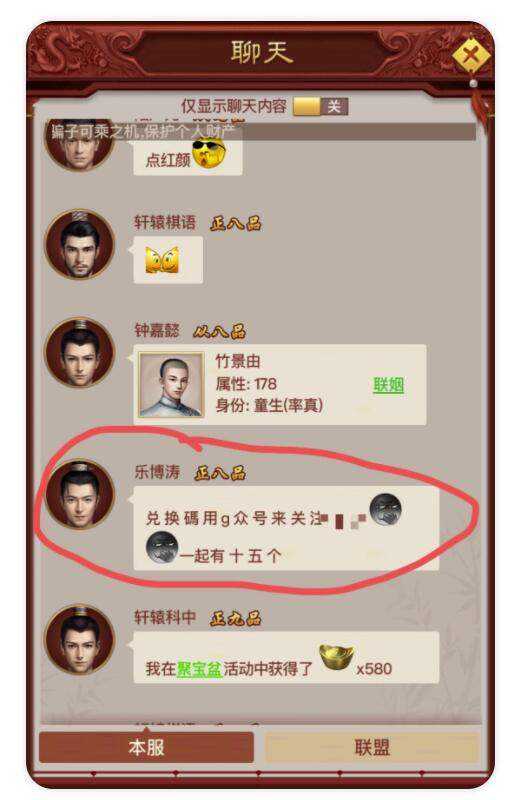Viewport: 517px width, 800px height.
Task: Click the yellow emoji in 轩辕棋语's message
Action: [x=162, y=260]
